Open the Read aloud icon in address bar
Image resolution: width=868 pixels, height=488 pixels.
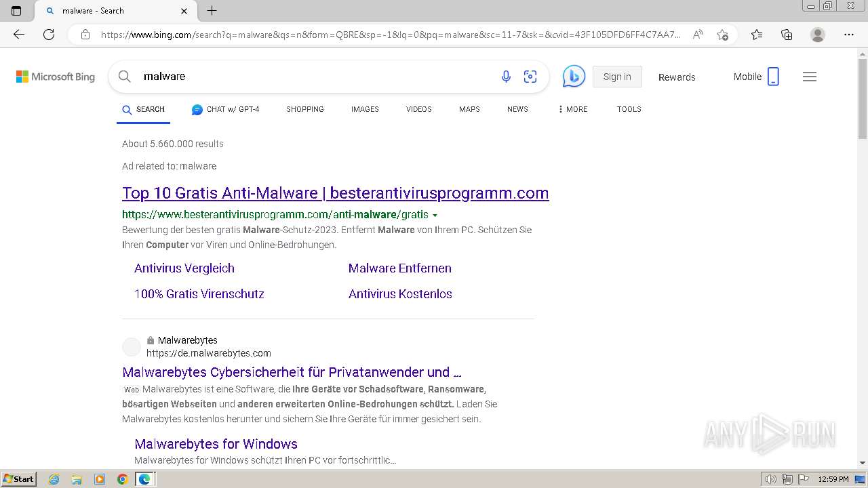pos(698,35)
